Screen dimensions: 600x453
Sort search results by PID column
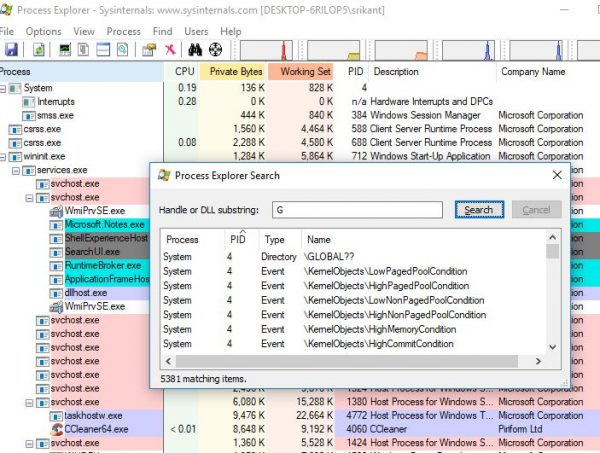coord(240,240)
